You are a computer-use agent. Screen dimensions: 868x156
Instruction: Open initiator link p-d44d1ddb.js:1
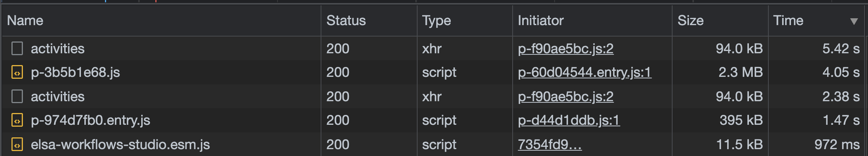pyautogui.click(x=569, y=120)
